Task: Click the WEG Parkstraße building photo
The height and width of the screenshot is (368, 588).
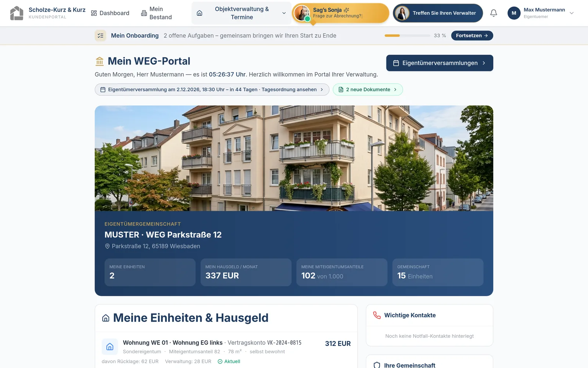Action: pyautogui.click(x=294, y=158)
